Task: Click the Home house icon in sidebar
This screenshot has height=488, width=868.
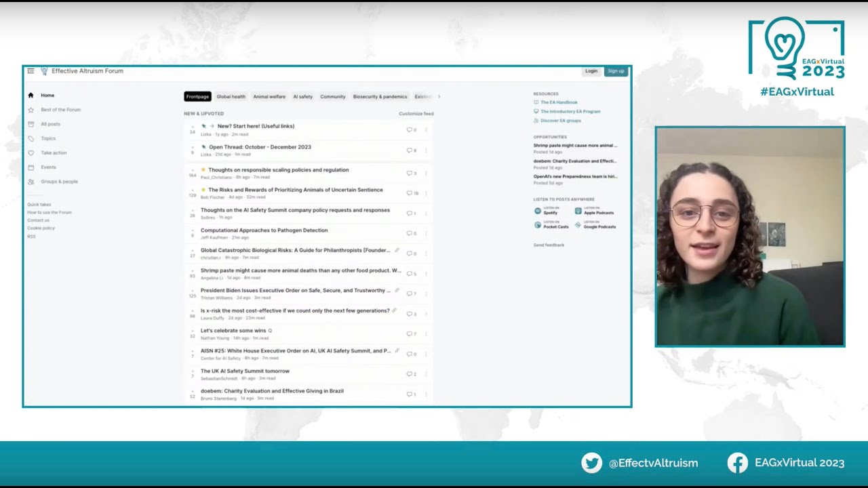Action: 31,96
